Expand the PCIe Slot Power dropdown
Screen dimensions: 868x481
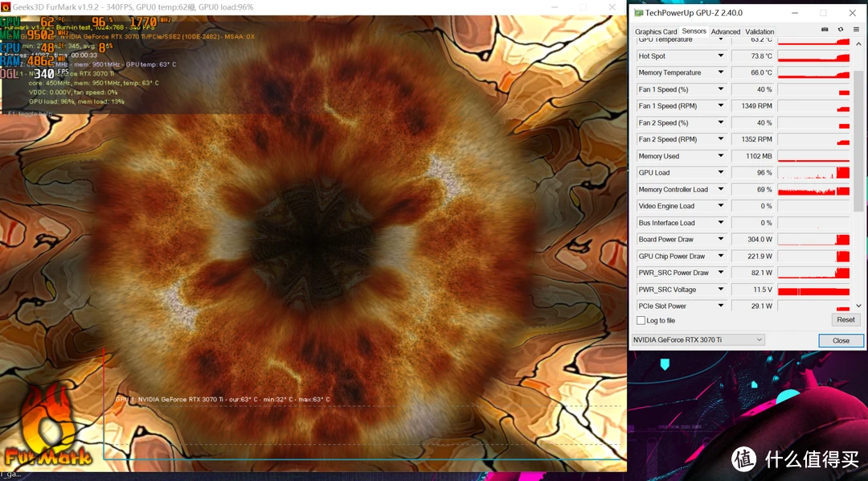tap(721, 306)
